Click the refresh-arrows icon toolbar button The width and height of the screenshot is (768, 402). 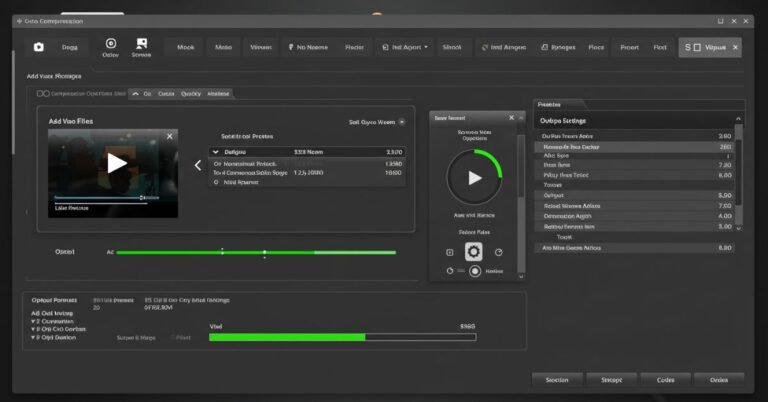click(x=485, y=47)
